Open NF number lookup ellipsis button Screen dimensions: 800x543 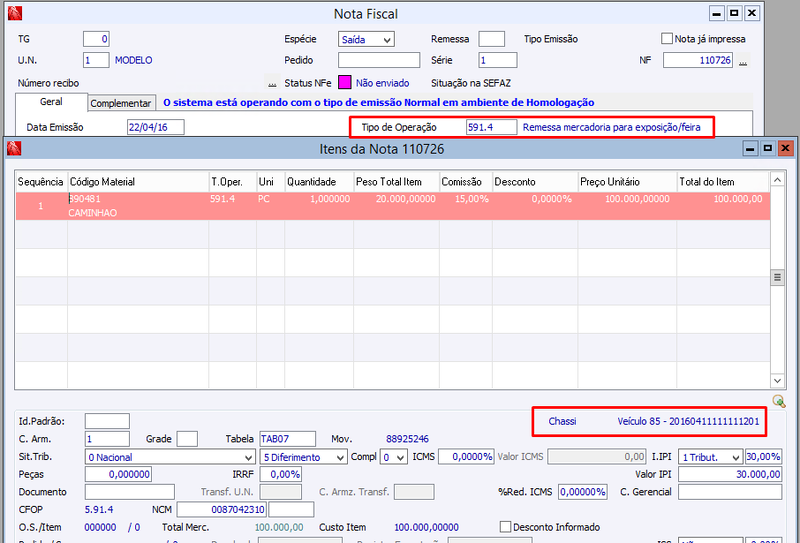[x=743, y=61]
